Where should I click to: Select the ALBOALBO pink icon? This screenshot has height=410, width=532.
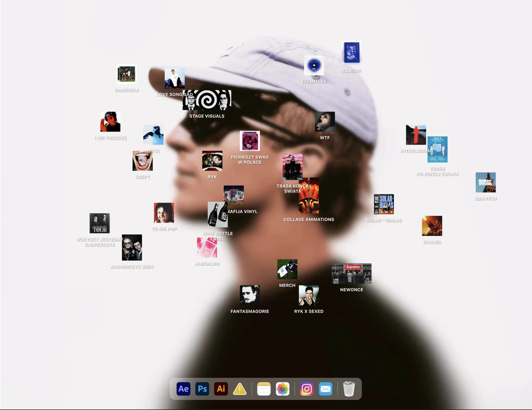207,248
